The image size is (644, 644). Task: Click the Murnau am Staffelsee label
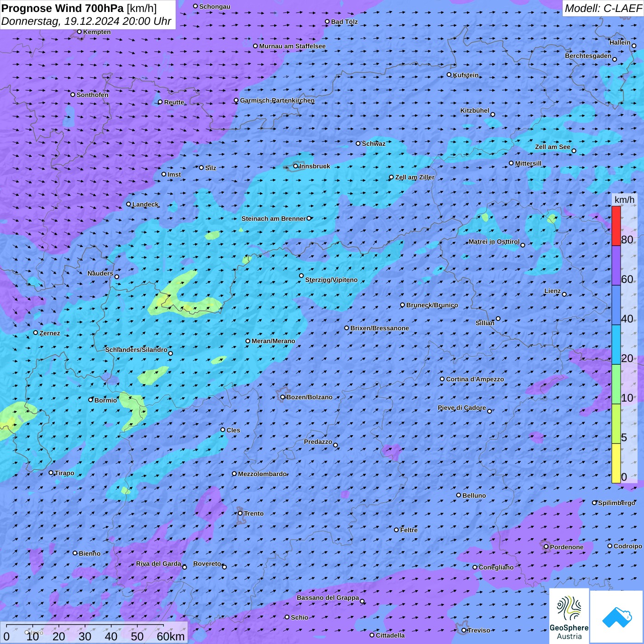click(292, 46)
